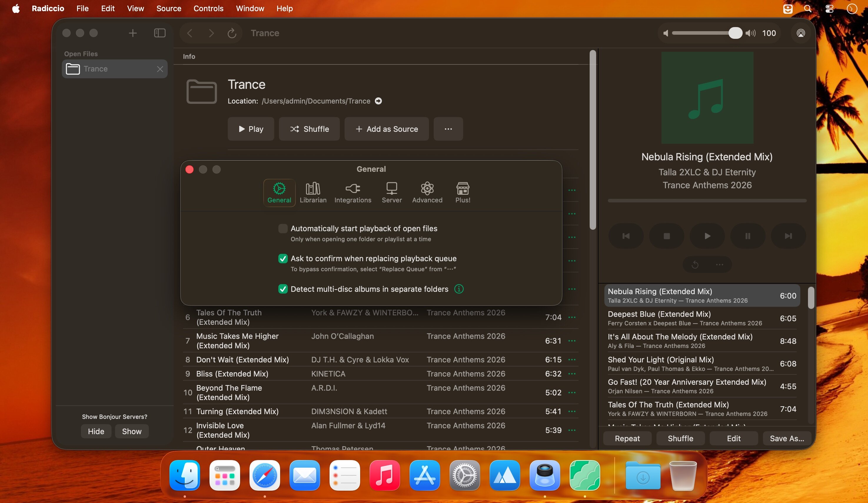The width and height of the screenshot is (868, 503).
Task: Select It's All About The Melody in queue
Action: (702, 341)
